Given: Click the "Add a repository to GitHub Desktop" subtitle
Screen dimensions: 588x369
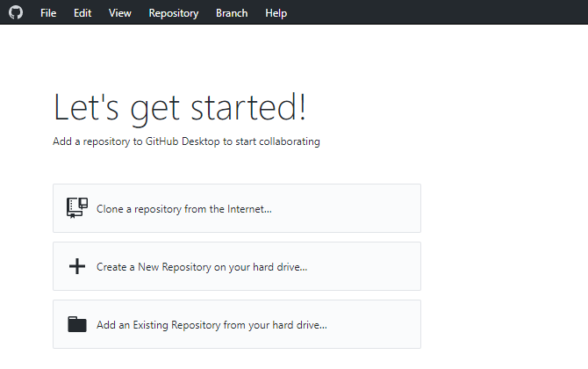Looking at the screenshot, I should [x=186, y=141].
